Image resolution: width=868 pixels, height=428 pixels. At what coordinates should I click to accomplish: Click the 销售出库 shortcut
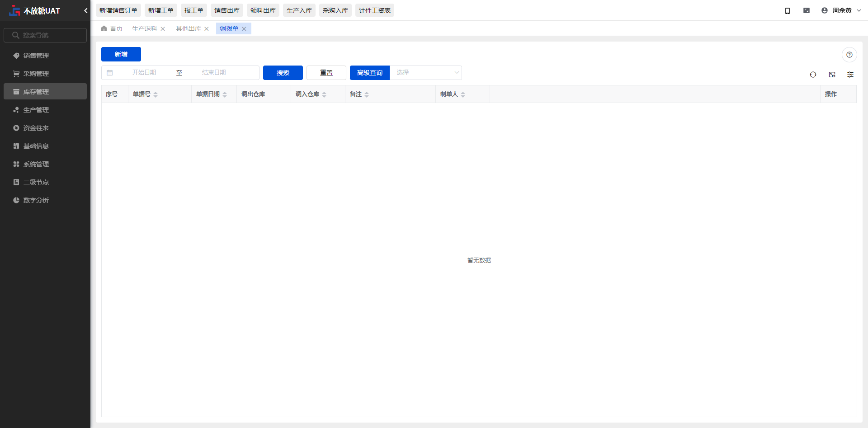[227, 10]
